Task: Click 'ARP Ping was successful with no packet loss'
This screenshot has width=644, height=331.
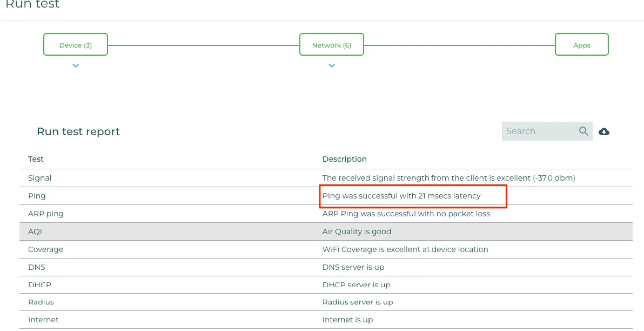Action: coord(406,214)
